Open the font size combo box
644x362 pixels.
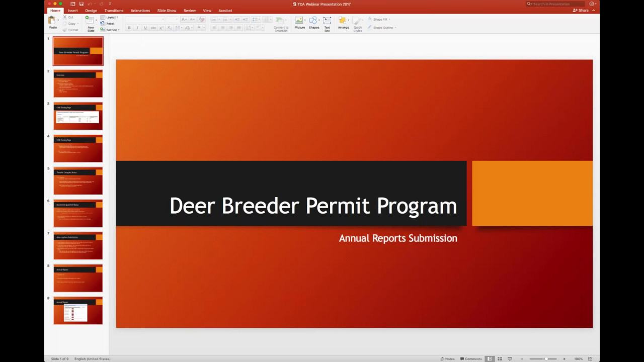[173, 19]
